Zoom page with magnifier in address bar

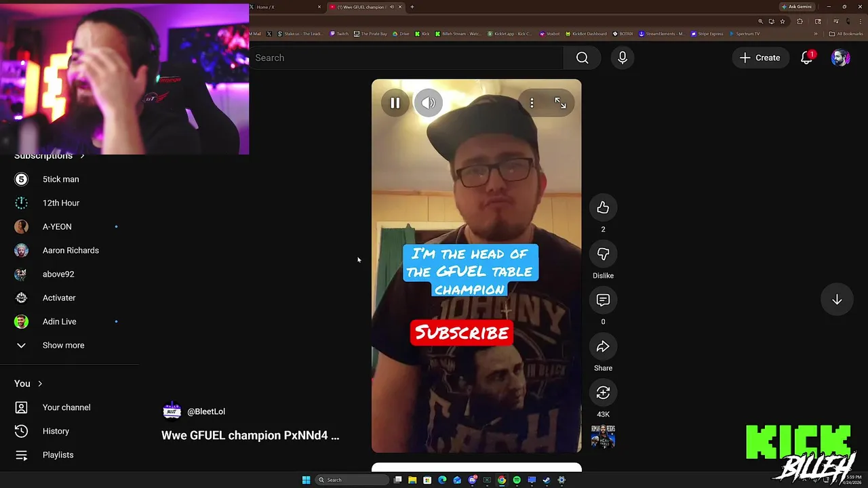pos(760,22)
